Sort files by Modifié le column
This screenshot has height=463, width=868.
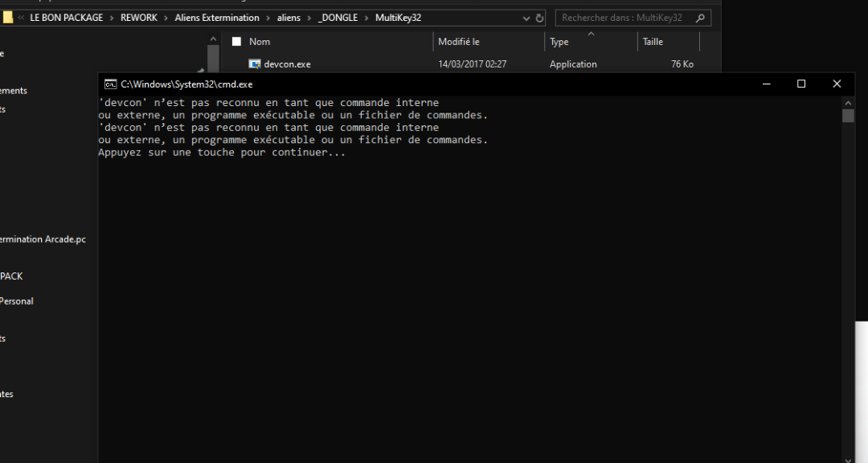(459, 42)
